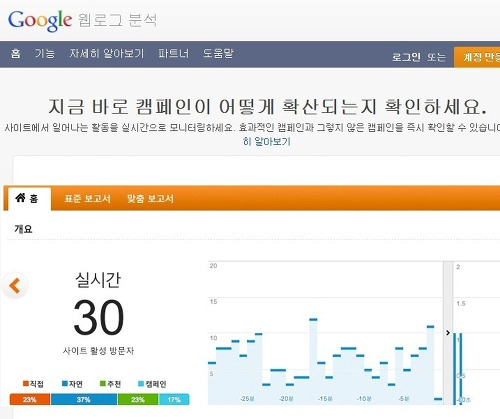Click the -15분 chart axis label

pos(325,398)
